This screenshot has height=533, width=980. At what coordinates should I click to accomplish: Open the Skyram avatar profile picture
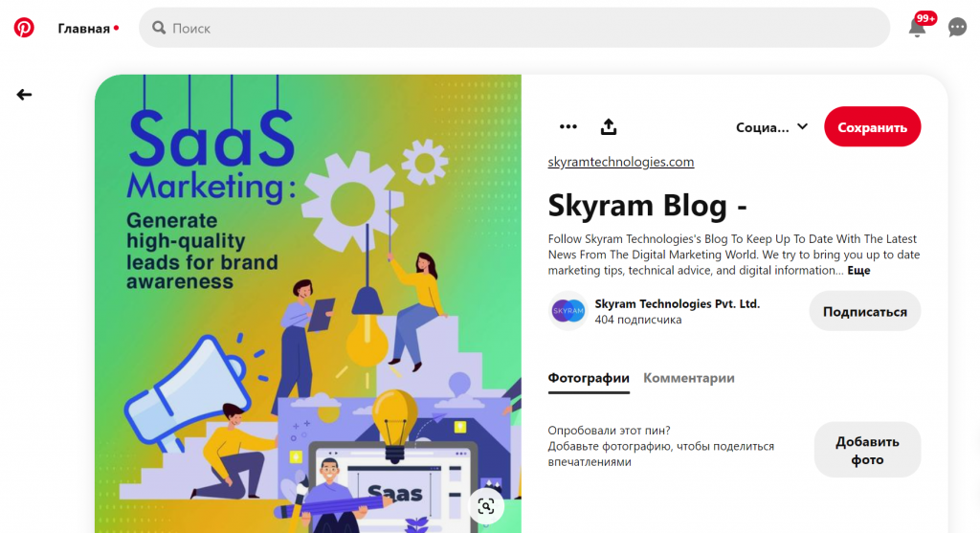(x=568, y=311)
